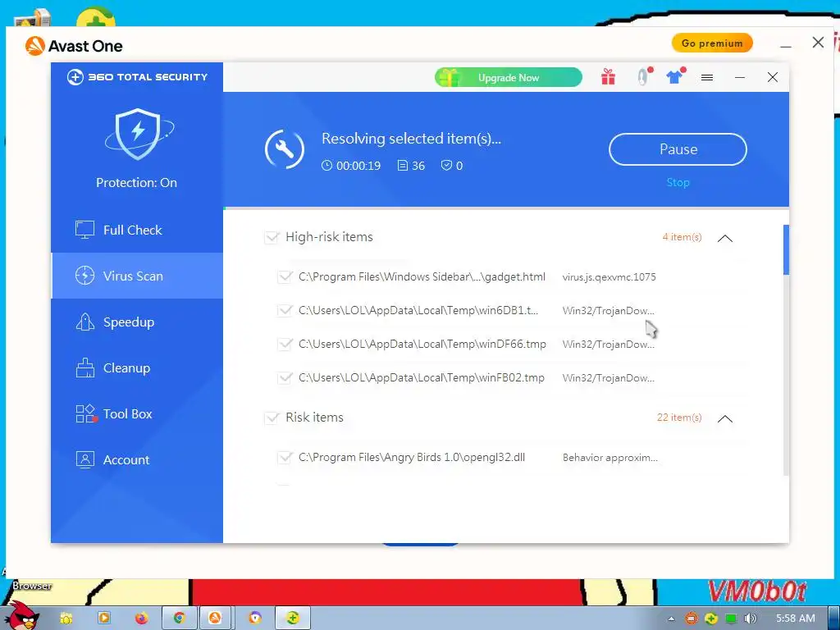This screenshot has width=840, height=630.
Task: Uncheck the gadget.html item checkbox
Action: point(285,277)
